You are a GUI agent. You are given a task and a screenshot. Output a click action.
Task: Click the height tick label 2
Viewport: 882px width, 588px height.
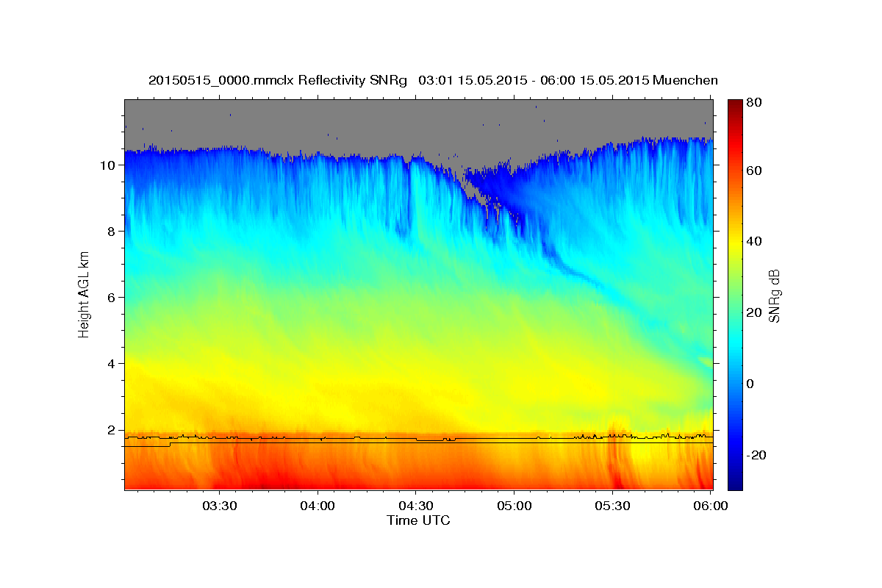113,430
